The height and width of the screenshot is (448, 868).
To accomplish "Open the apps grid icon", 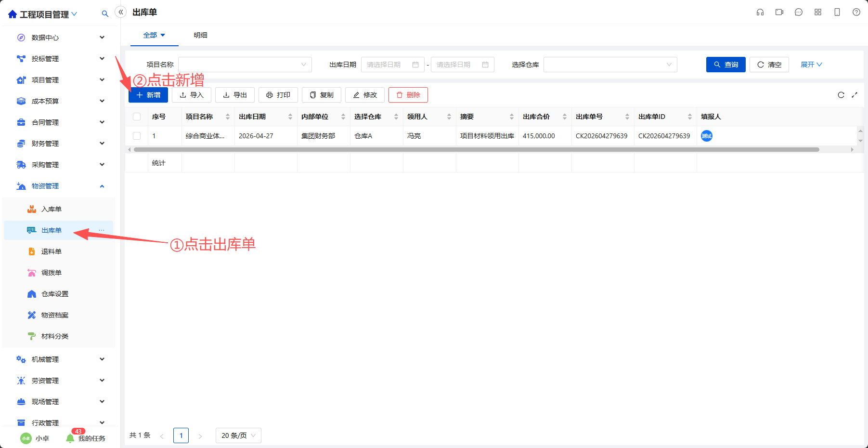I will click(x=818, y=13).
